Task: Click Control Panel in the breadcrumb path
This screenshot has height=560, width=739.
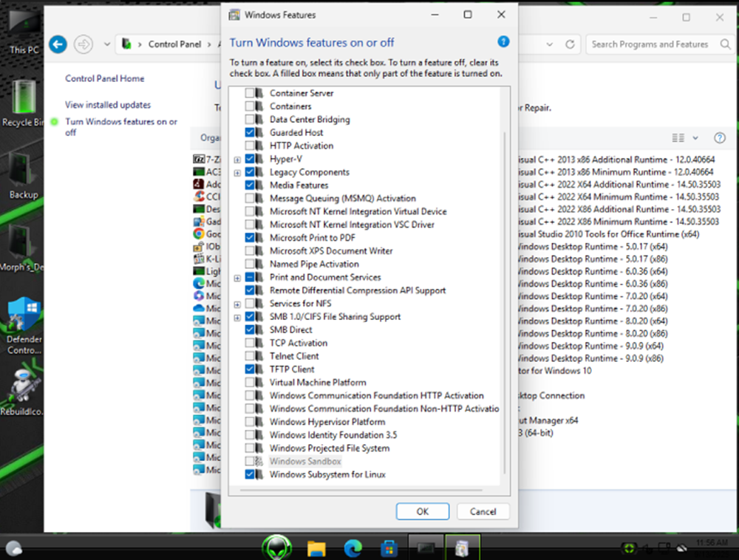Action: (174, 44)
